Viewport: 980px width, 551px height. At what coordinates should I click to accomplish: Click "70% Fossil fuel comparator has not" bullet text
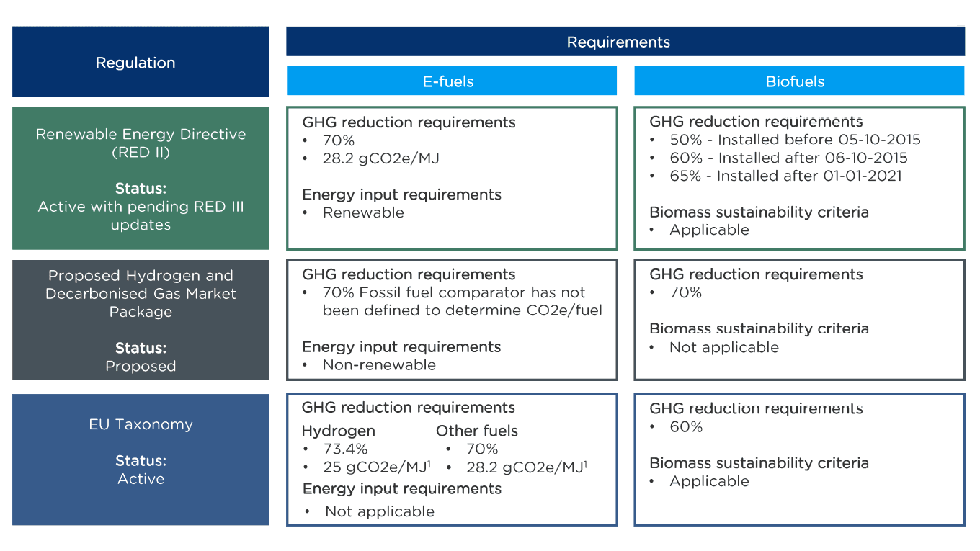pyautogui.click(x=454, y=292)
